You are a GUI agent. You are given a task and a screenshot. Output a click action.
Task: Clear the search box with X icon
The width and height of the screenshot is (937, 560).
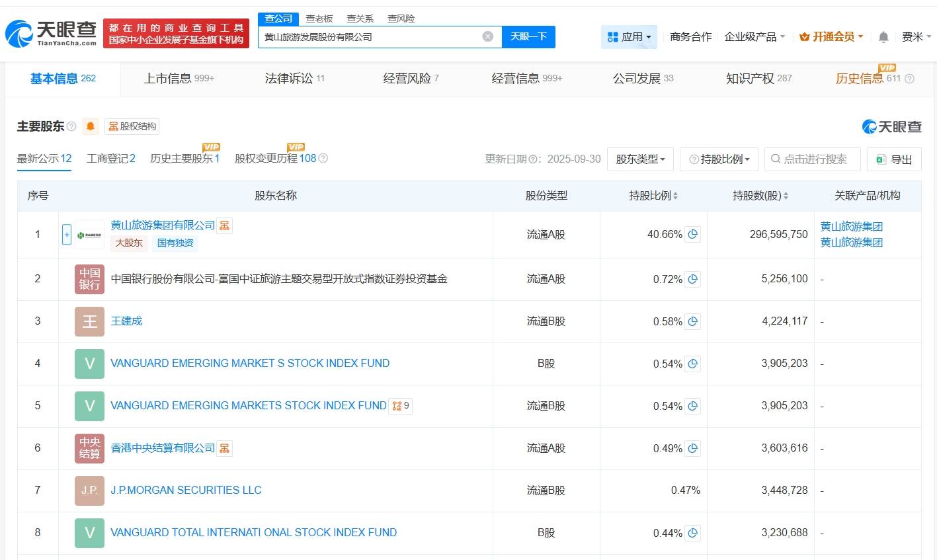coord(487,36)
